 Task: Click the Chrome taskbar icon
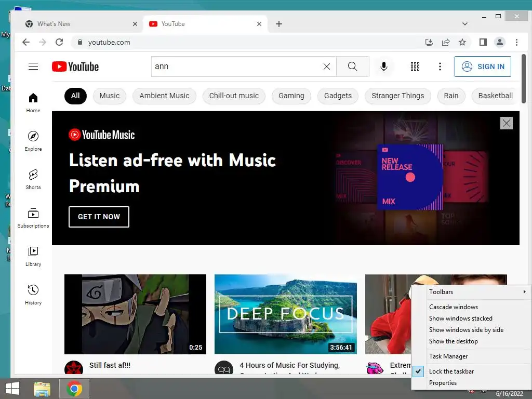74,389
